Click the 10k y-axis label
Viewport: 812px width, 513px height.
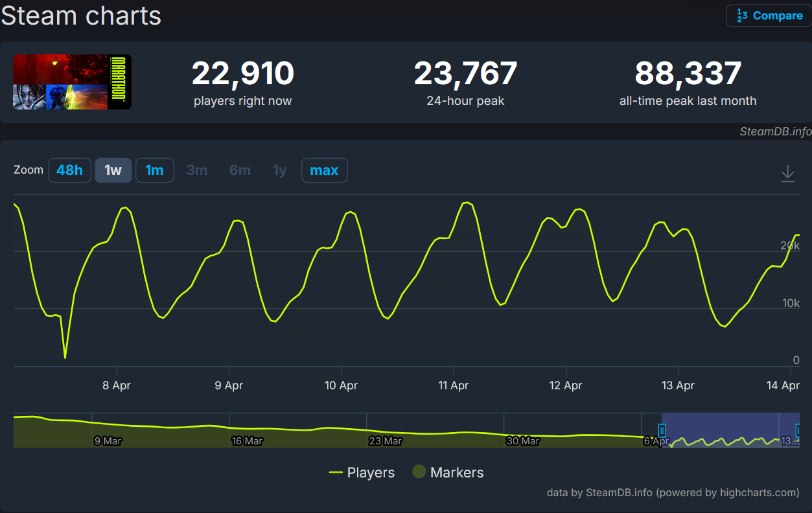pos(790,303)
